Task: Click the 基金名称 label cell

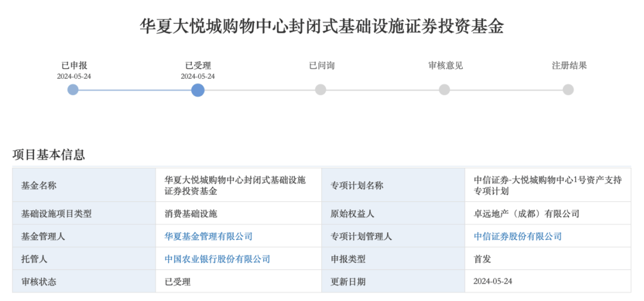Action: point(84,185)
